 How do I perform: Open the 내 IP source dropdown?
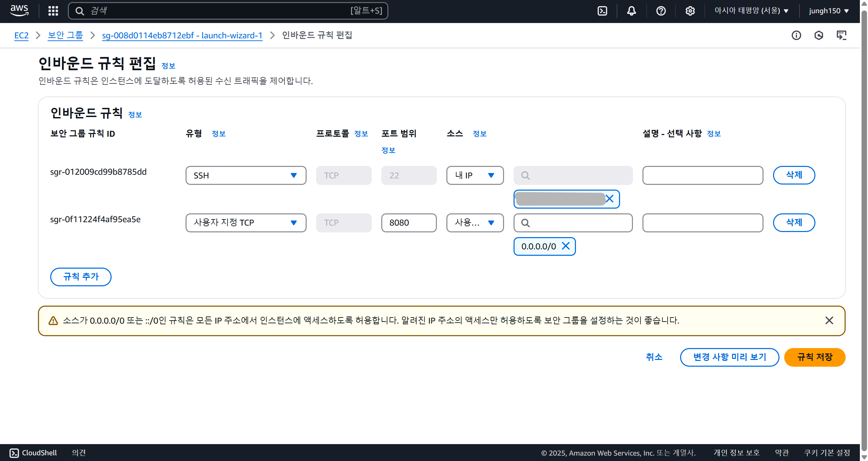click(475, 175)
